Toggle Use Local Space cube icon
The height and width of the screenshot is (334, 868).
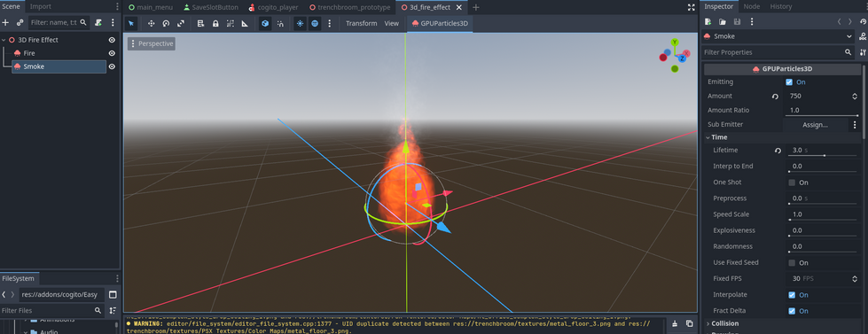tap(265, 24)
